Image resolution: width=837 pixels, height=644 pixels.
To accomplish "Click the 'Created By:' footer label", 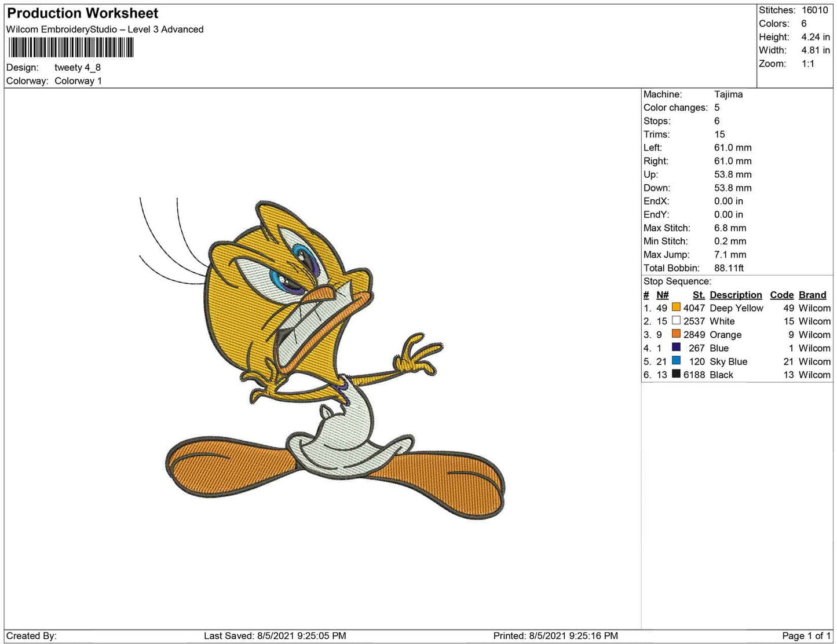I will [x=31, y=636].
